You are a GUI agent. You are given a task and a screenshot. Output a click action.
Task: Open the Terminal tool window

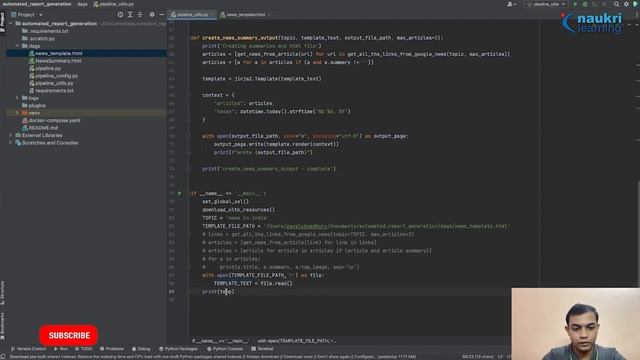(x=262, y=349)
